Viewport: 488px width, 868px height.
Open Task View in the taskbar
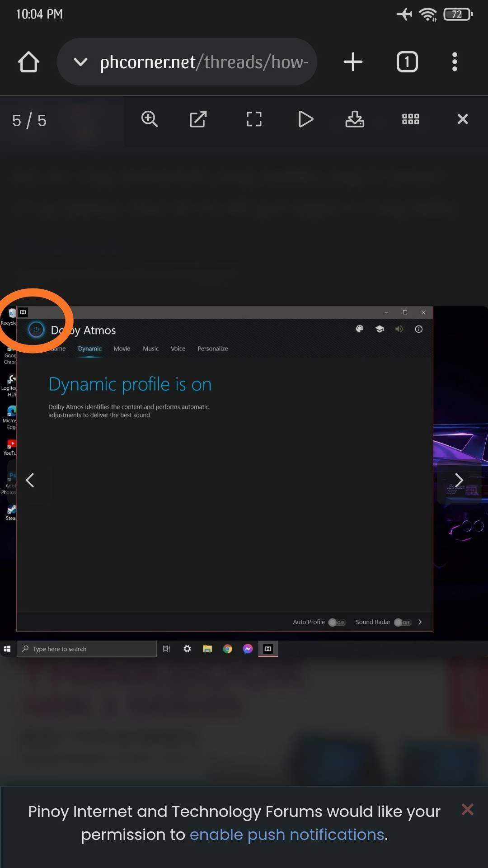click(x=166, y=649)
